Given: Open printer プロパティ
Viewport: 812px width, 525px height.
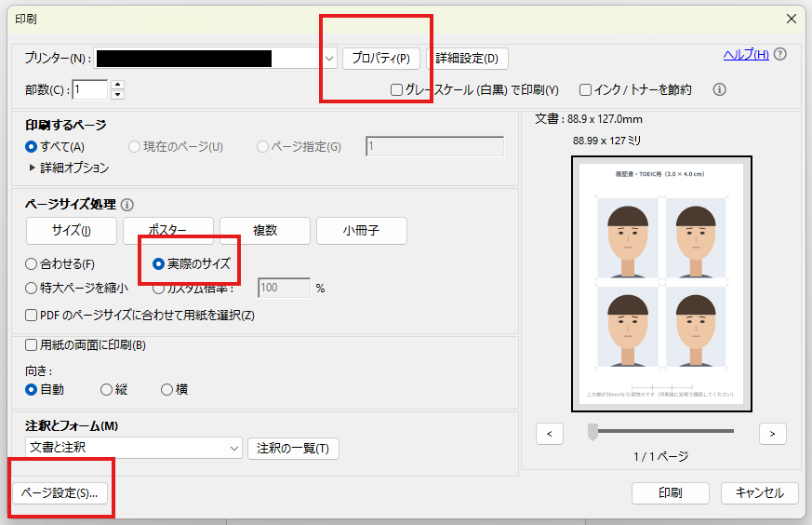Looking at the screenshot, I should point(381,59).
